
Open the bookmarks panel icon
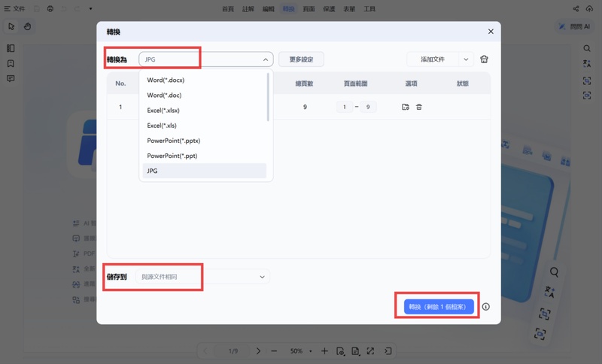[x=11, y=63]
